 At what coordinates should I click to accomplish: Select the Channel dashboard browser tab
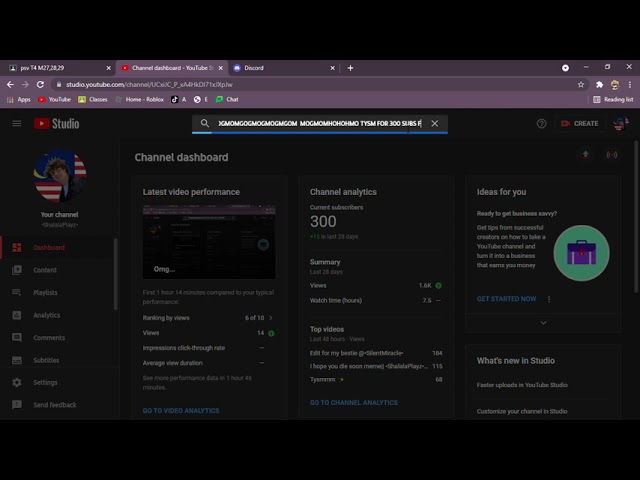[x=171, y=68]
